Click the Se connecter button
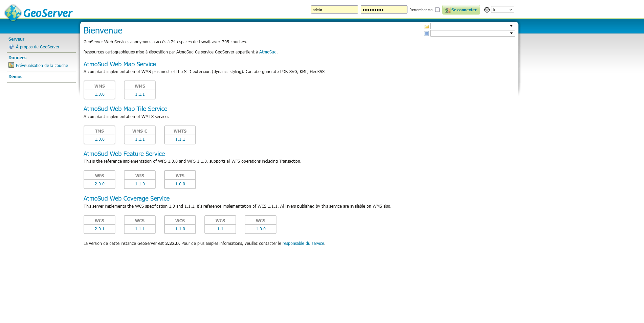The height and width of the screenshot is (323, 644). 461,10
